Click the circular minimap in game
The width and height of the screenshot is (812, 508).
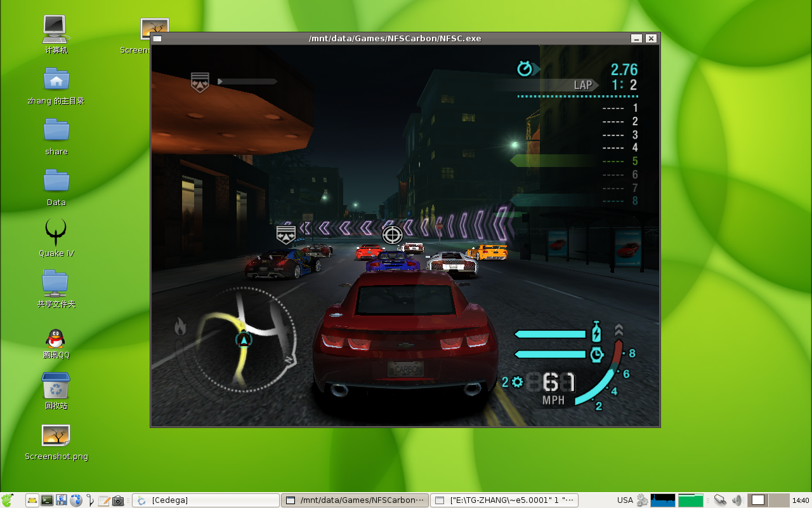(246, 340)
